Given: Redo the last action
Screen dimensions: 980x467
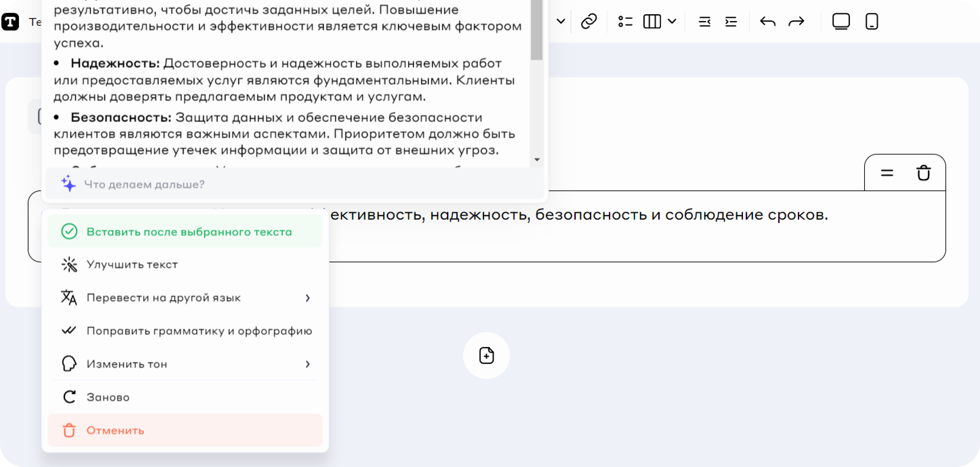Looking at the screenshot, I should (796, 21).
